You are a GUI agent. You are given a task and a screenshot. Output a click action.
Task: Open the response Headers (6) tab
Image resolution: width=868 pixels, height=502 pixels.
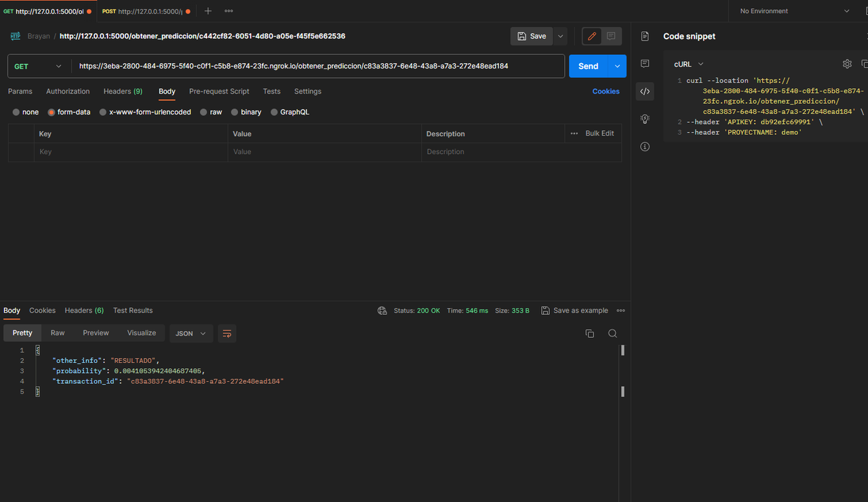tap(84, 310)
